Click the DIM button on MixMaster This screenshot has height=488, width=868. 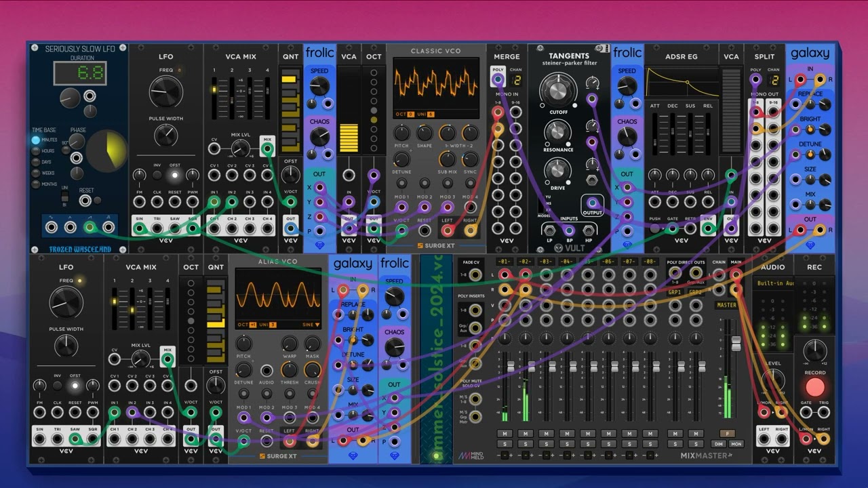pyautogui.click(x=718, y=444)
